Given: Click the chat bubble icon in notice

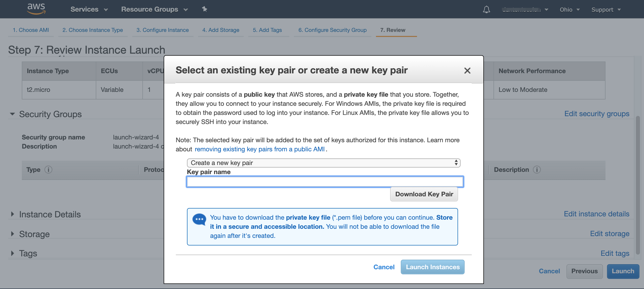Looking at the screenshot, I should tap(199, 219).
